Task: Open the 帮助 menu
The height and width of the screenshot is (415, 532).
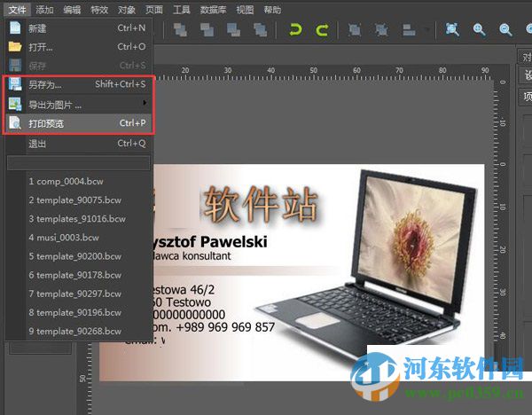Action: pyautogui.click(x=272, y=10)
